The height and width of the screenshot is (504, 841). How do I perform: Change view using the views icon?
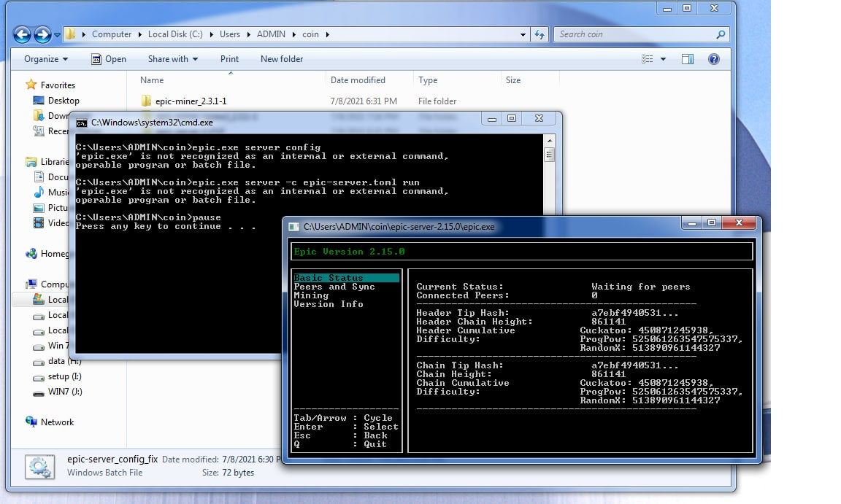(648, 59)
